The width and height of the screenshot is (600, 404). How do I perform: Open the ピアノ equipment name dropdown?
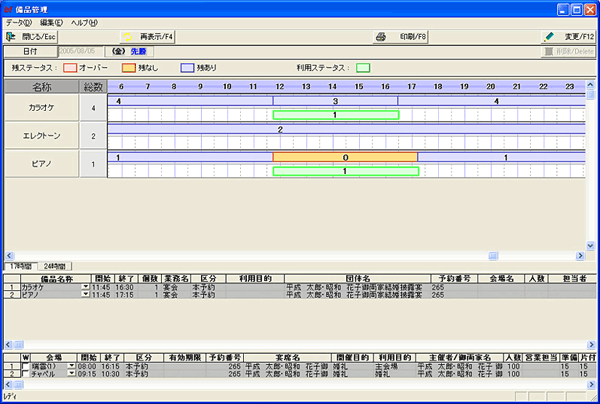[86, 293]
